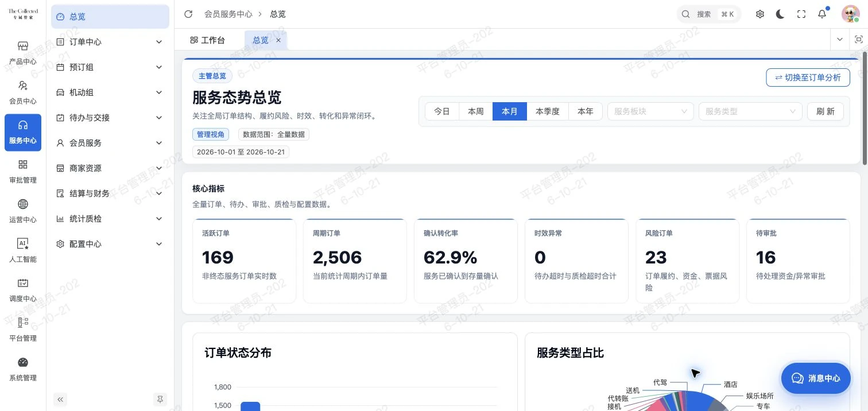Image resolution: width=868 pixels, height=411 pixels.
Task: Click the 待审批 card
Action: pos(798,261)
